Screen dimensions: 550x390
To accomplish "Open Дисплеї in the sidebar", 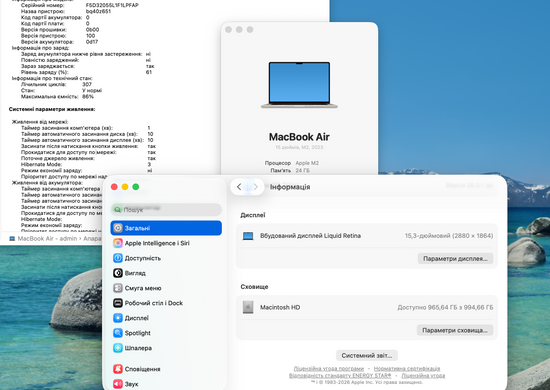I will pyautogui.click(x=166, y=318).
